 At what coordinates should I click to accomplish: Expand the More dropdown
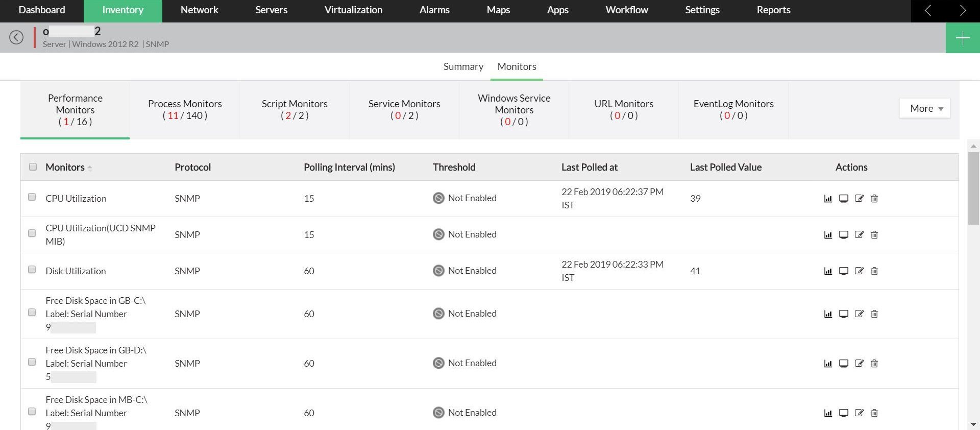pyautogui.click(x=925, y=109)
